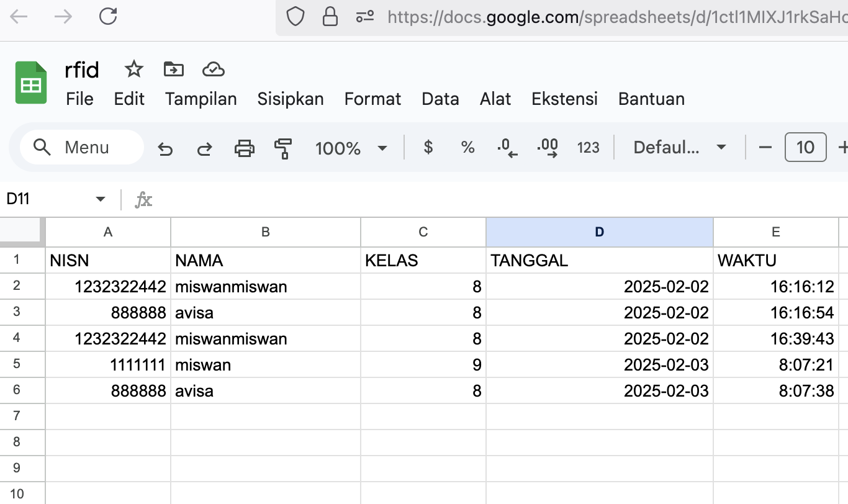This screenshot has height=504, width=848.
Task: Apply percent format icon
Action: tap(467, 148)
